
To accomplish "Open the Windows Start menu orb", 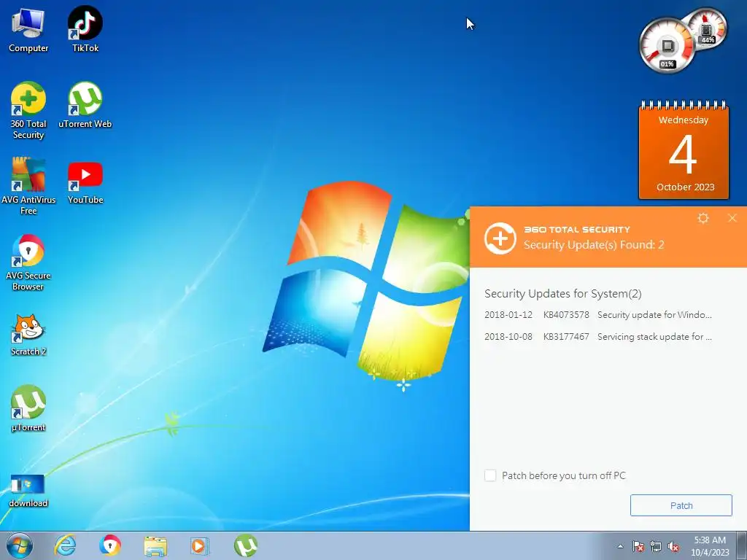I will point(20,545).
